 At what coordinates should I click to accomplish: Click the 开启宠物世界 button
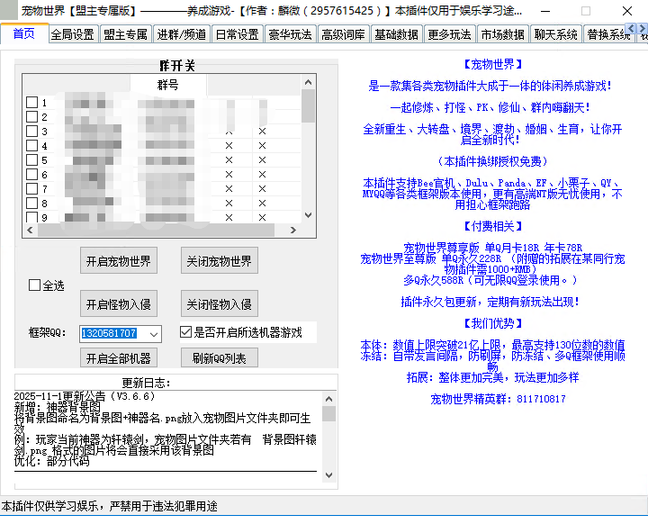119,261
